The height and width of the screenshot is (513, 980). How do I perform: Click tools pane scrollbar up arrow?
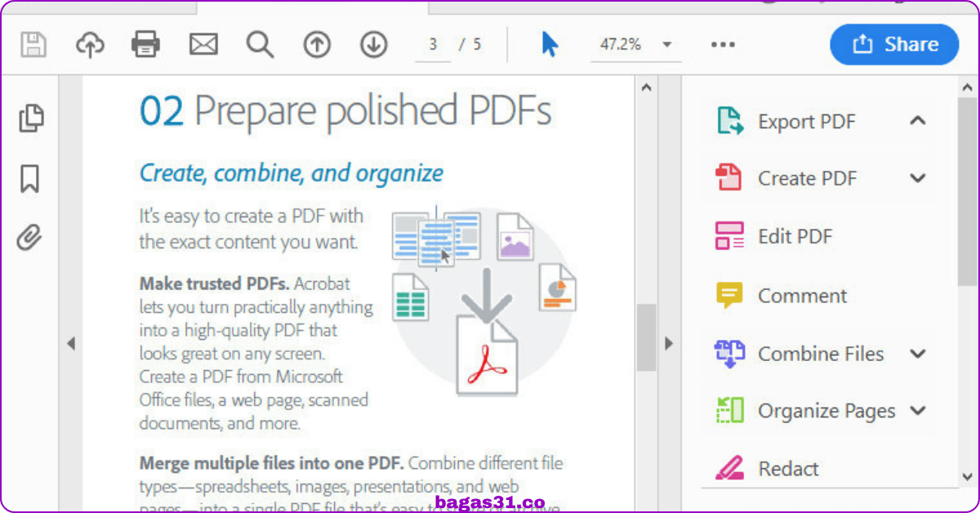968,87
